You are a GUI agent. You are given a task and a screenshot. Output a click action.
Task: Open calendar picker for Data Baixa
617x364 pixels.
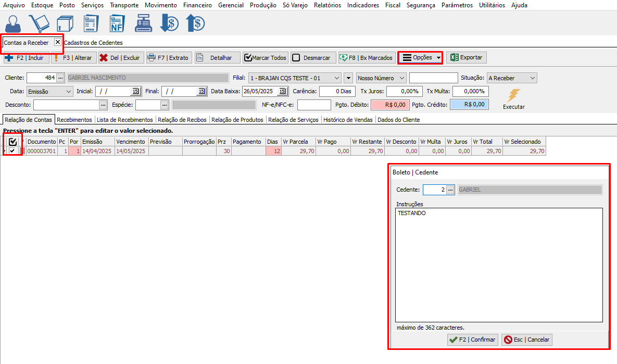282,91
